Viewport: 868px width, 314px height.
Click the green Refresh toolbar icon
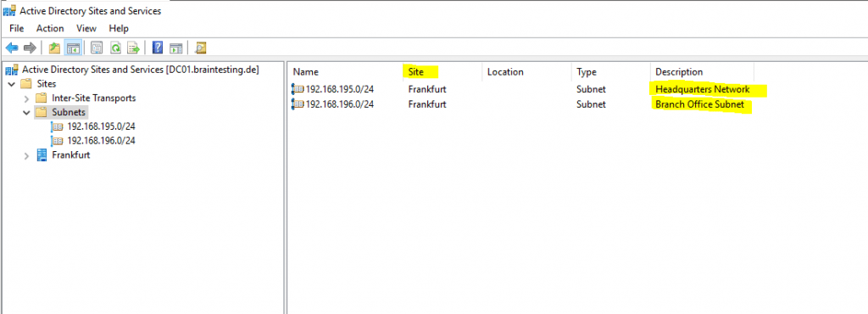pos(115,48)
